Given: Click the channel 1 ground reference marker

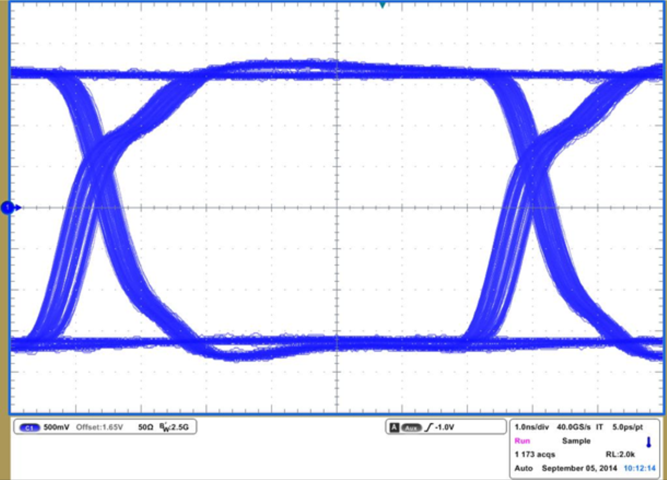Looking at the screenshot, I should click(x=10, y=208).
